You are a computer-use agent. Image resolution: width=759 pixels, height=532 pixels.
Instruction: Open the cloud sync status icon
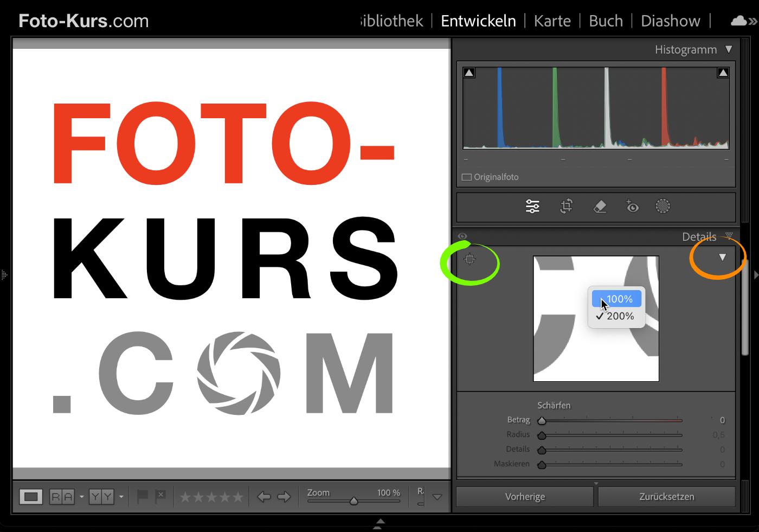click(739, 21)
